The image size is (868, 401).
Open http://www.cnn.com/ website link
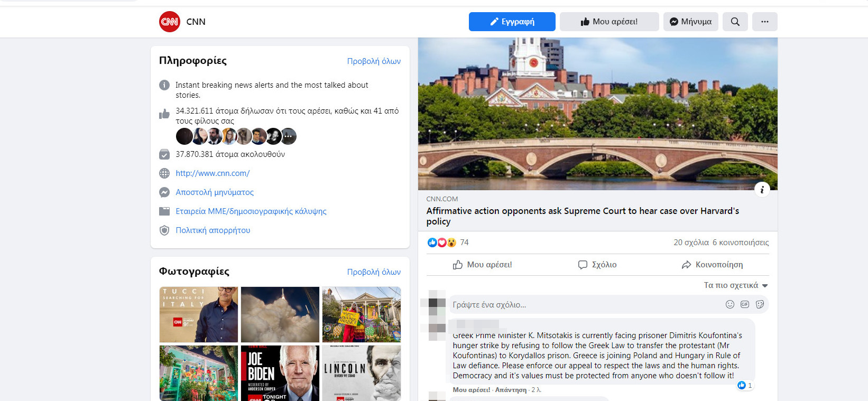click(x=213, y=173)
